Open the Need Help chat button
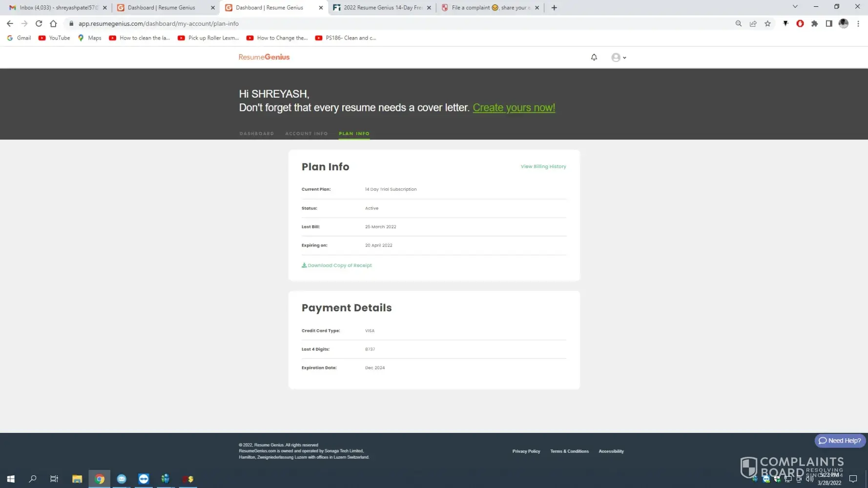 840,441
